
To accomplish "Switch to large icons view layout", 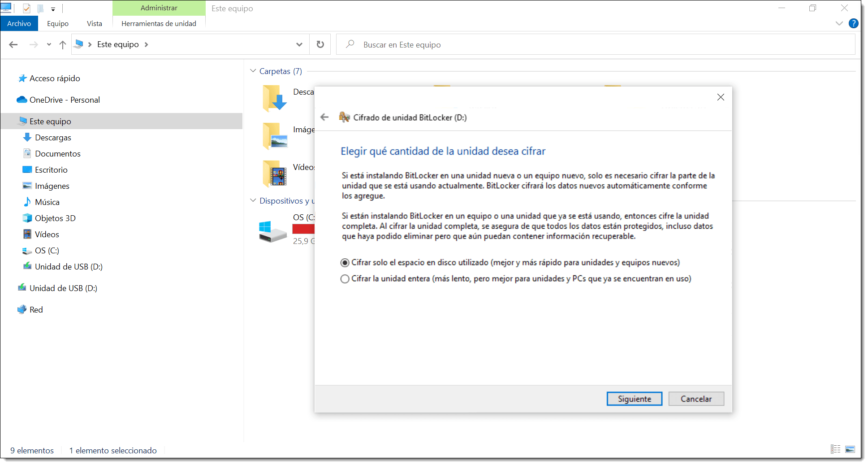I will 850,449.
